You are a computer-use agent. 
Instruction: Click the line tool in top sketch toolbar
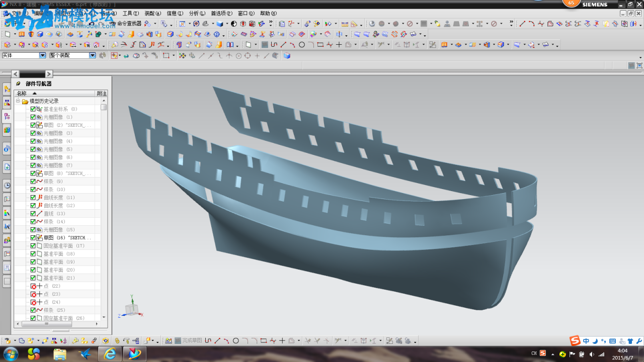click(x=283, y=45)
